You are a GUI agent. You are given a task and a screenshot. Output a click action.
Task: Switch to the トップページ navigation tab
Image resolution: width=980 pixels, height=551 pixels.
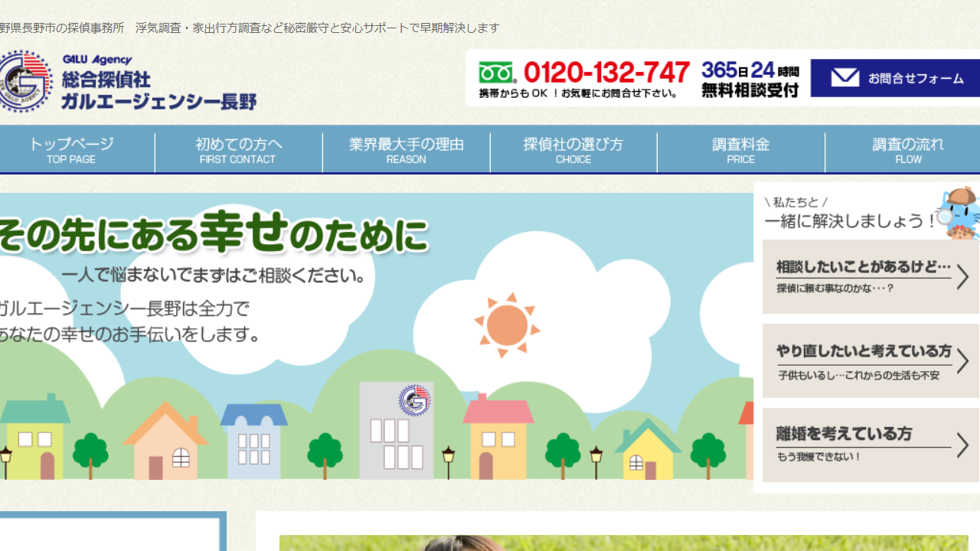71,150
